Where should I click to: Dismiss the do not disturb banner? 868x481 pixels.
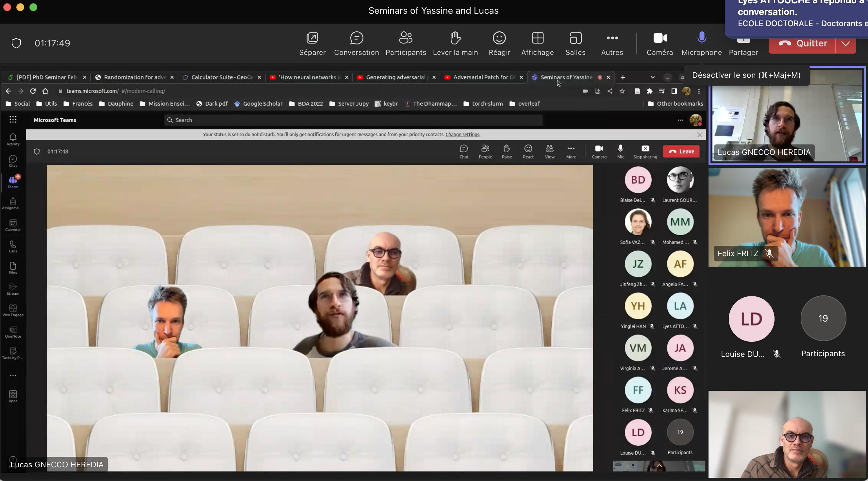[x=699, y=134]
